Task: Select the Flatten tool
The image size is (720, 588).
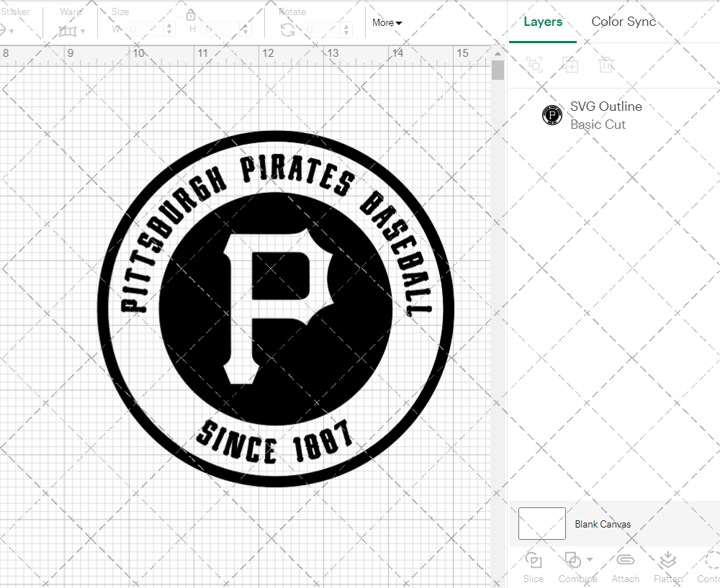Action: point(667,568)
